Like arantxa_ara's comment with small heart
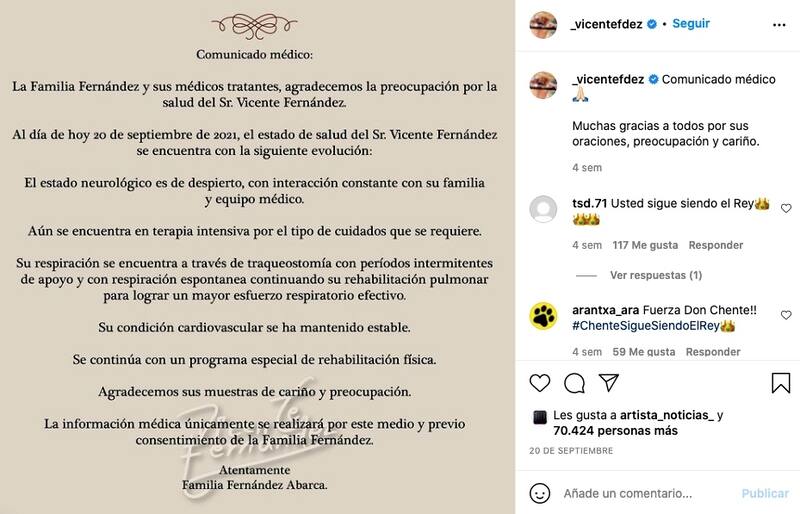Screen dimensions: 800x514 (785, 316)
